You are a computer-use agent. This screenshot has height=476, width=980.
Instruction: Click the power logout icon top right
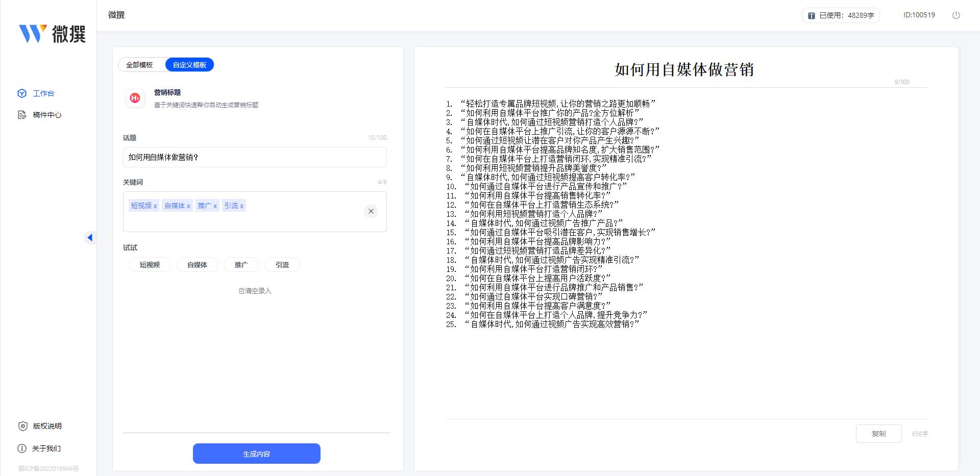[955, 15]
